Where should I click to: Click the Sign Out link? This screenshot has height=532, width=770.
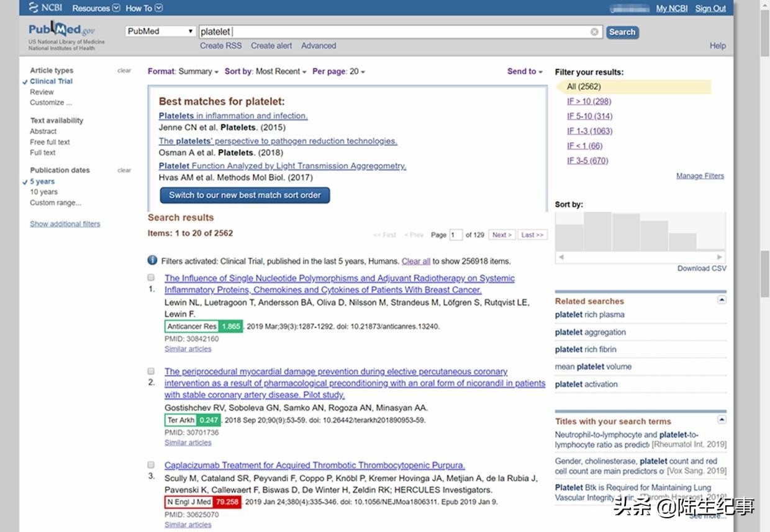(710, 8)
